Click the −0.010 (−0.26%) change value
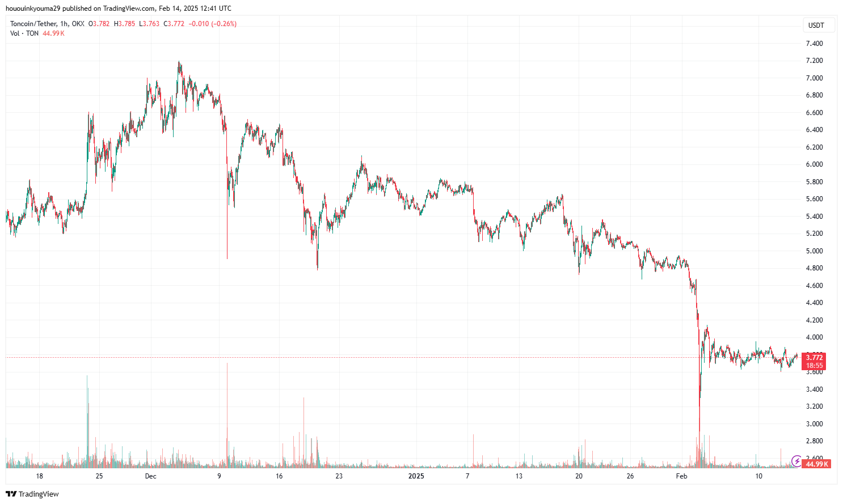This screenshot has width=843, height=504. point(213,24)
